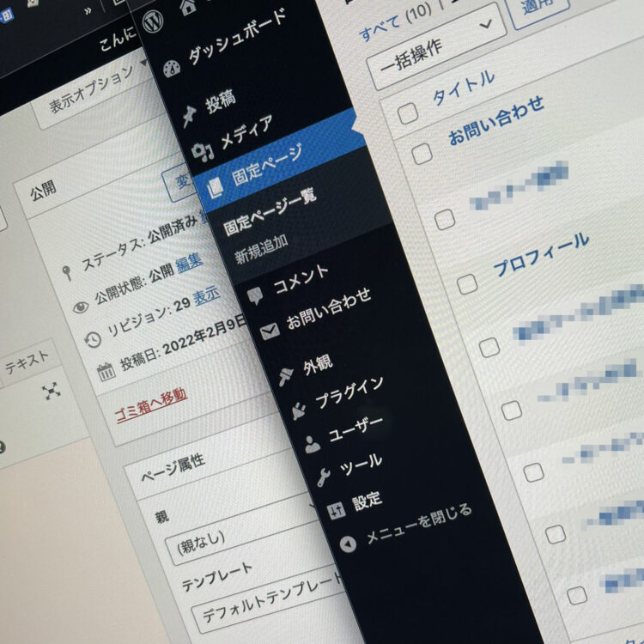The height and width of the screenshot is (644, 644).
Task: Tick the checkbox for the お問い合わせ page row
Action: coord(422,154)
